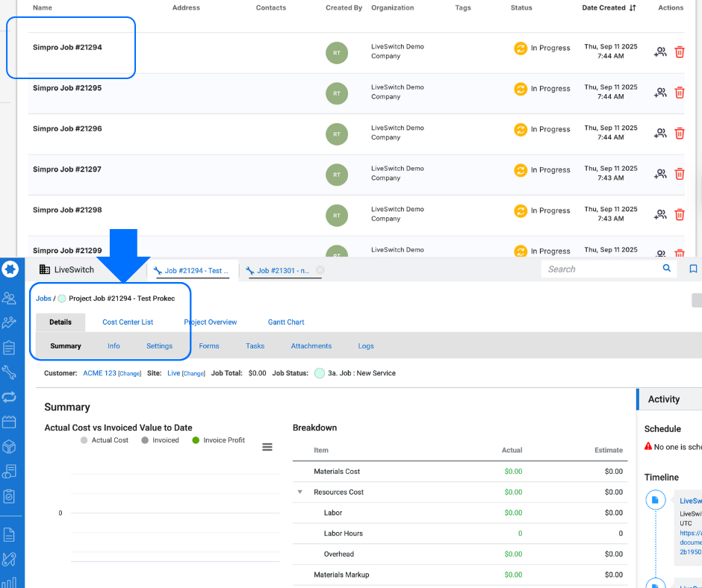Delete Simpro Job #21297 with trash icon

click(679, 174)
